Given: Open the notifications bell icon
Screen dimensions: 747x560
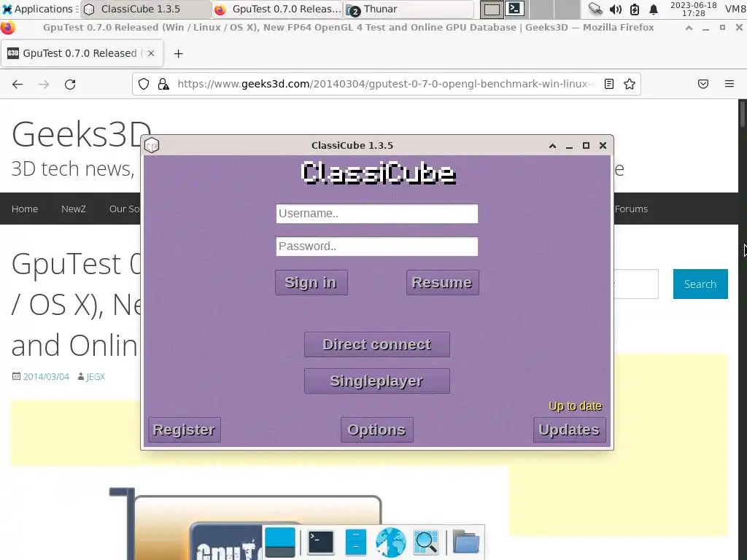Looking at the screenshot, I should pos(654,9).
